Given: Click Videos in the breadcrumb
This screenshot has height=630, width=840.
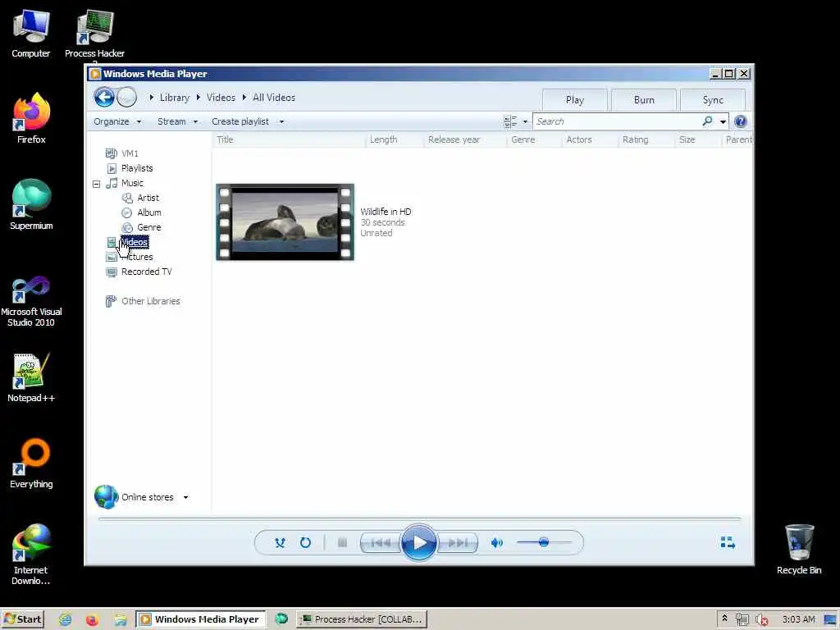Looking at the screenshot, I should 221,98.
